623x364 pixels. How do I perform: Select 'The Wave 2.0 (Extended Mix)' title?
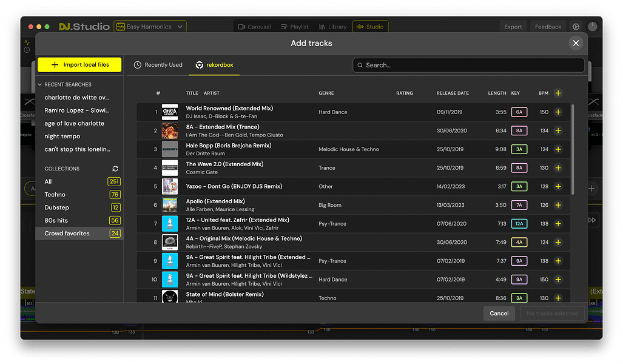[224, 164]
